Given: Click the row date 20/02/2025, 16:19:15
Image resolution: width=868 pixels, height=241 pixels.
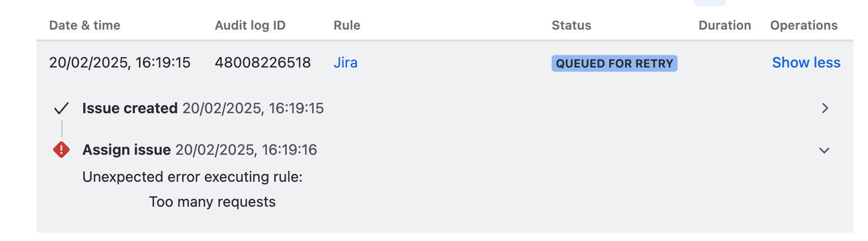Looking at the screenshot, I should click(x=120, y=63).
